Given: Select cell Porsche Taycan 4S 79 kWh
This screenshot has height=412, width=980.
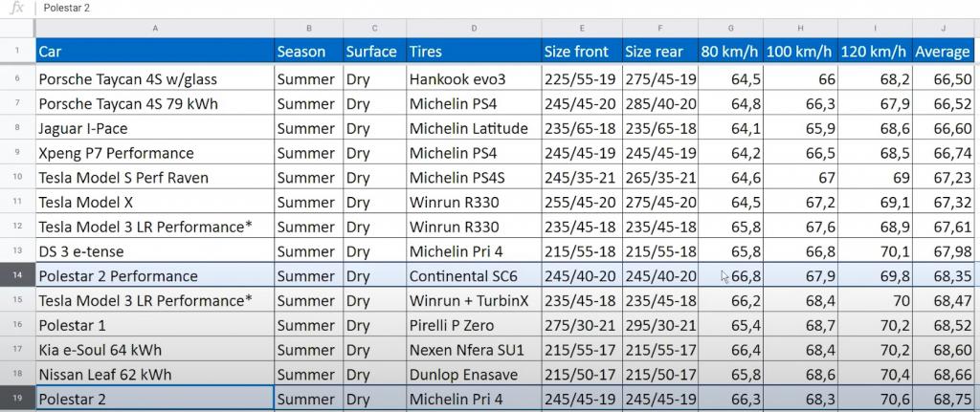Looking at the screenshot, I should click(155, 103).
